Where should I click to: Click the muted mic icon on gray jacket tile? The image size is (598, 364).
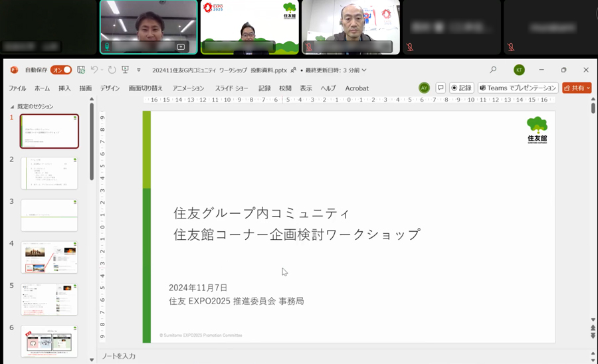(308, 47)
